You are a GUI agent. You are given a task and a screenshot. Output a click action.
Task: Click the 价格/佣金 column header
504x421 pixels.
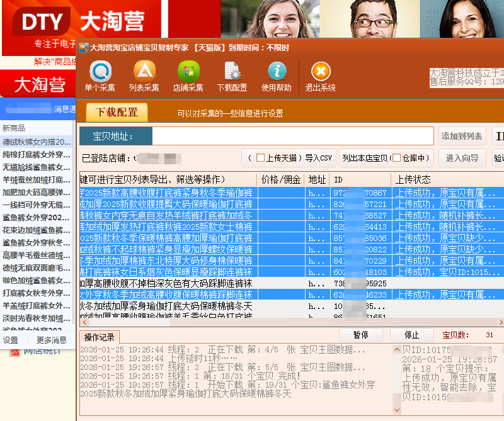pos(280,180)
